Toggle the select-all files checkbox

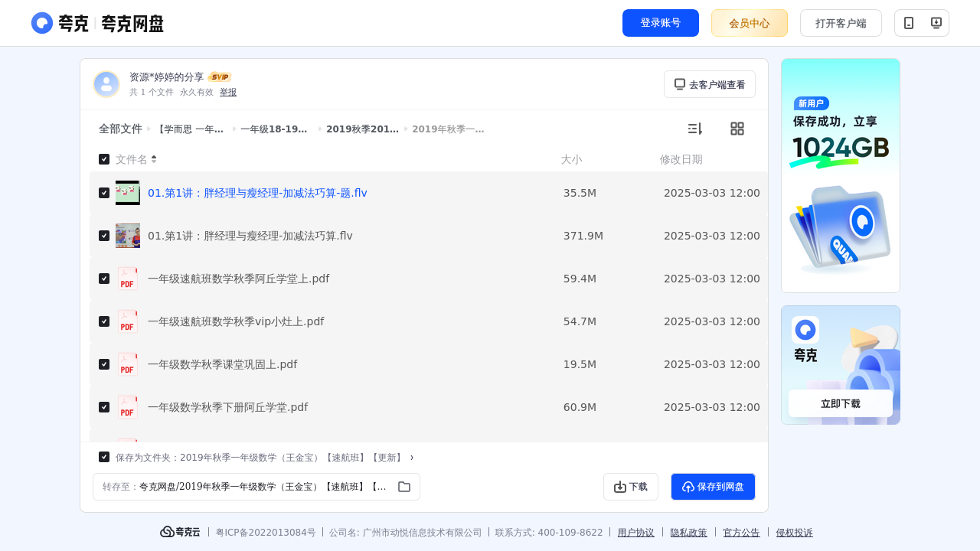coord(104,159)
